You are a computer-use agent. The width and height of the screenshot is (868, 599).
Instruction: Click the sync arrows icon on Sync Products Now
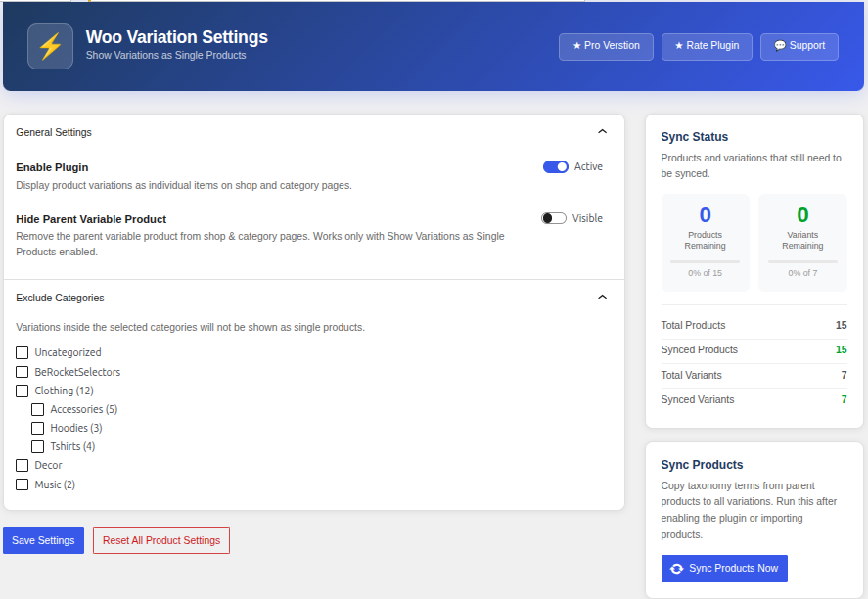(x=676, y=568)
